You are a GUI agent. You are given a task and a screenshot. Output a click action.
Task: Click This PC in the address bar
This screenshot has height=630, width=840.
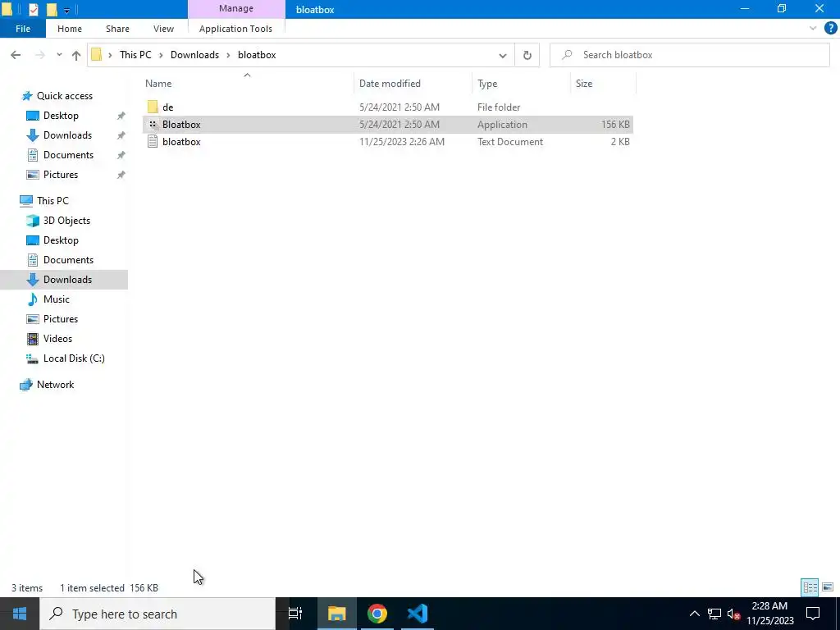click(x=135, y=55)
